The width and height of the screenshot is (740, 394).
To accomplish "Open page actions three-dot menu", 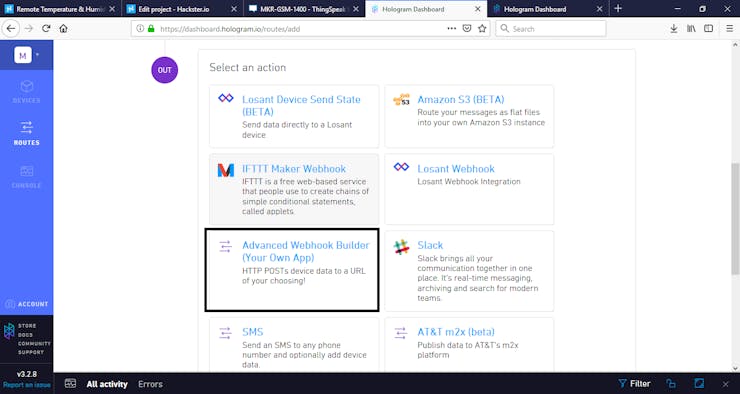I will tap(452, 28).
